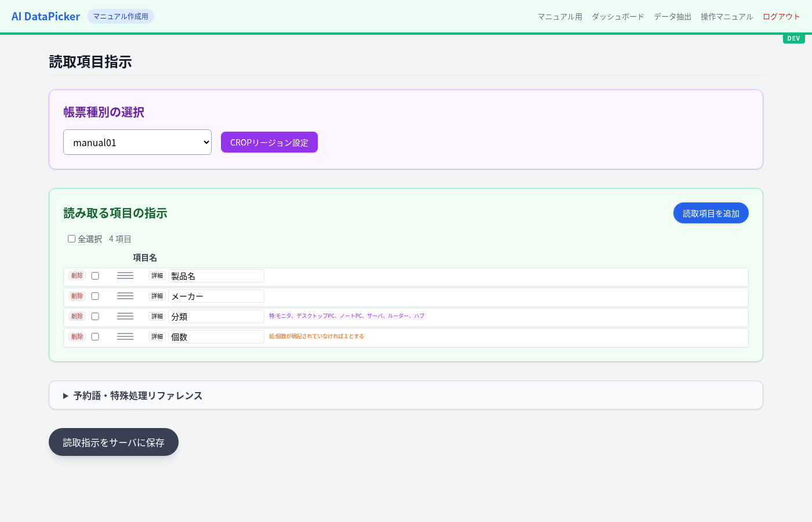Check the 全選択 checkbox
The width and height of the screenshot is (812, 522).
72,239
